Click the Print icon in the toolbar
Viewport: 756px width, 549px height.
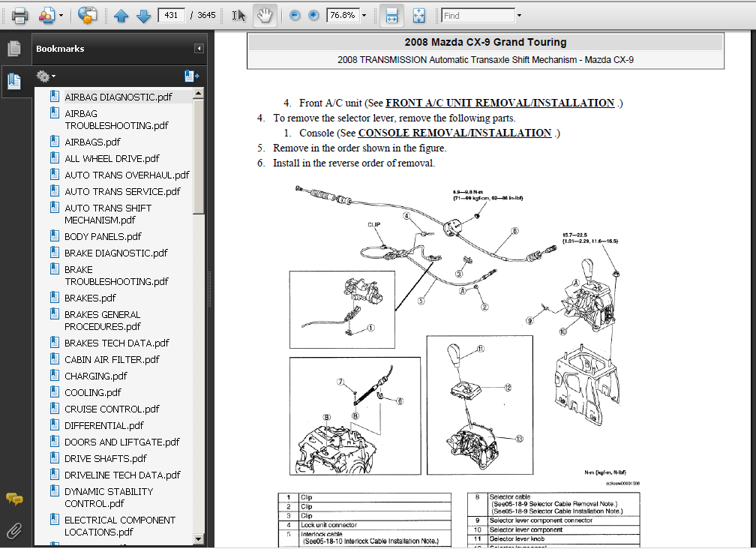pyautogui.click(x=19, y=16)
